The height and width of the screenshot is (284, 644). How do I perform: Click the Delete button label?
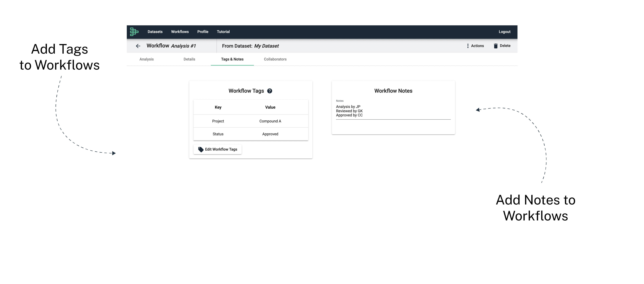(505, 46)
